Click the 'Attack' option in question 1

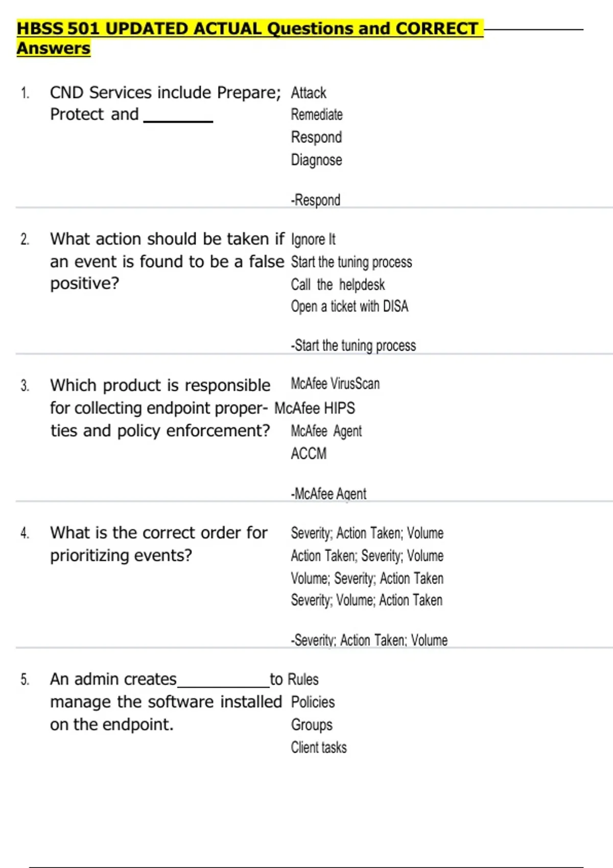[x=308, y=93]
